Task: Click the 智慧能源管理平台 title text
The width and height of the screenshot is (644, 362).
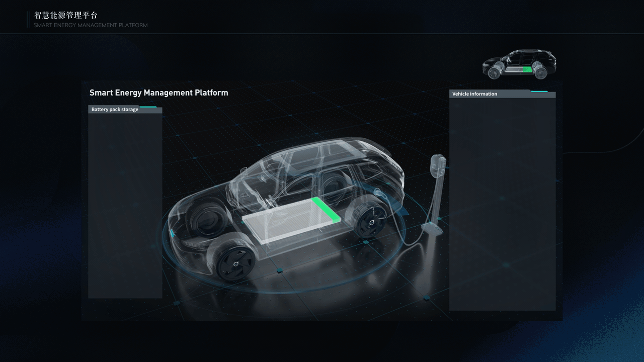Action: point(66,16)
